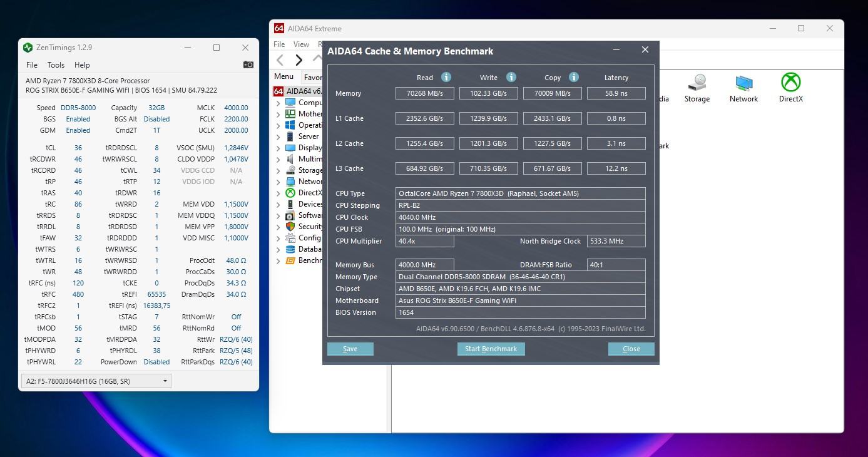The width and height of the screenshot is (868, 457).
Task: Click the Start Benchmark button
Action: pyautogui.click(x=491, y=349)
